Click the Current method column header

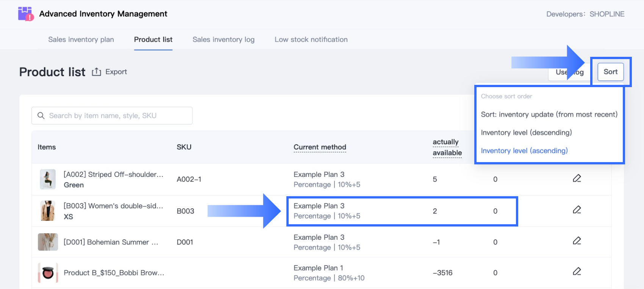pos(320,147)
